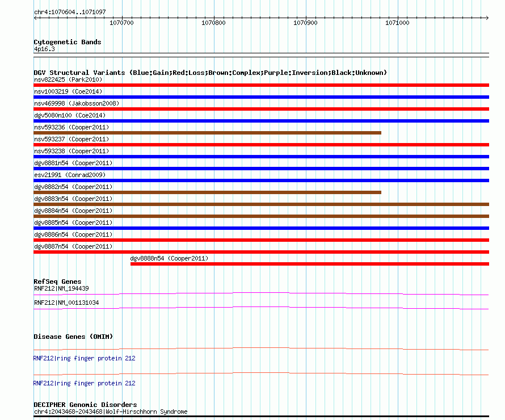Open the second RNF212 ring finger protein 212 link
Screen dimensions: 505x420
coord(85,383)
